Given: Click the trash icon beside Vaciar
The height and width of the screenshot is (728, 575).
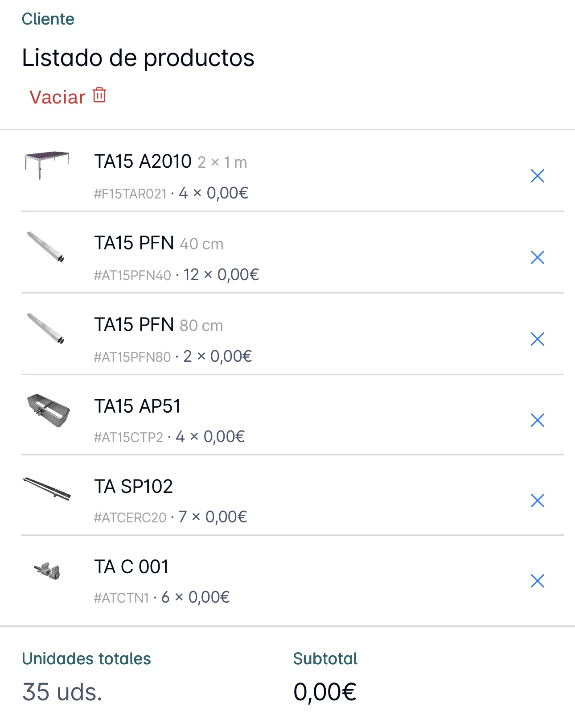Looking at the screenshot, I should pos(99,95).
